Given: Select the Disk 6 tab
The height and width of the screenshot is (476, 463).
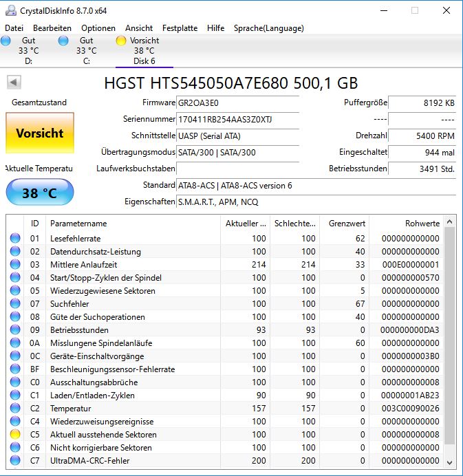Looking at the screenshot, I should pos(144,51).
